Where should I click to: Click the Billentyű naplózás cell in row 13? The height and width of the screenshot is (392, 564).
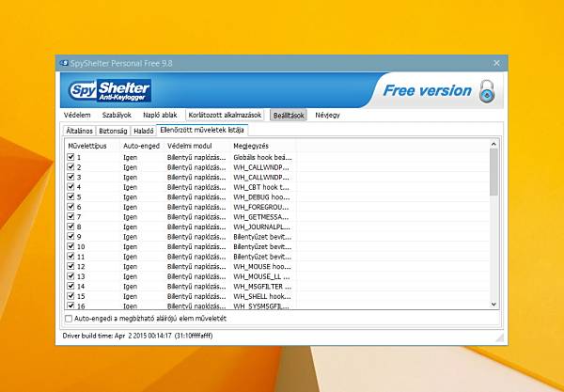click(196, 276)
